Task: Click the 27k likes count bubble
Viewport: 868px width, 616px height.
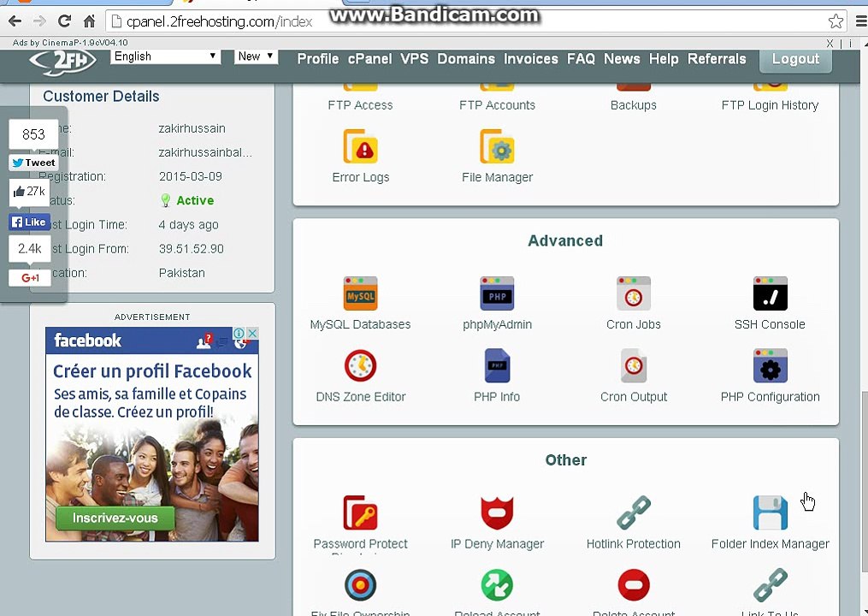Action: (x=30, y=192)
